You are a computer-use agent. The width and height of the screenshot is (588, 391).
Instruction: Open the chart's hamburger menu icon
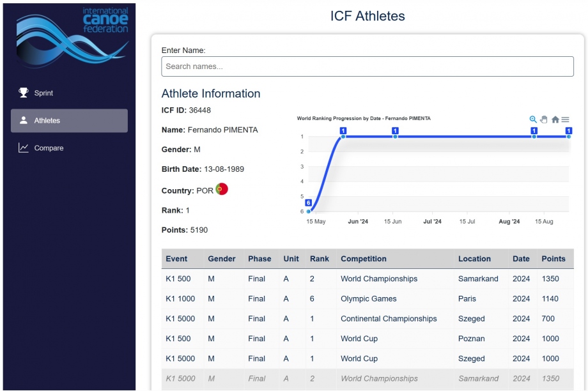pos(565,119)
